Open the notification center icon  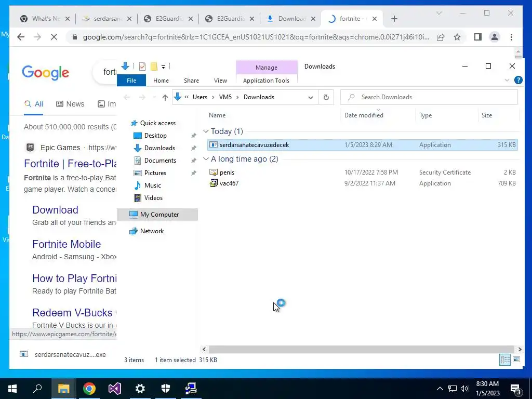point(515,389)
